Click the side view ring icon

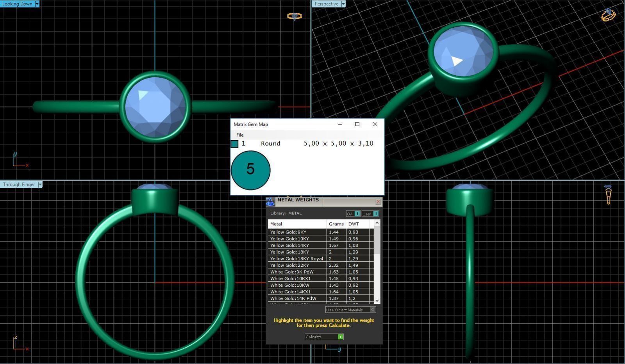tap(608, 194)
